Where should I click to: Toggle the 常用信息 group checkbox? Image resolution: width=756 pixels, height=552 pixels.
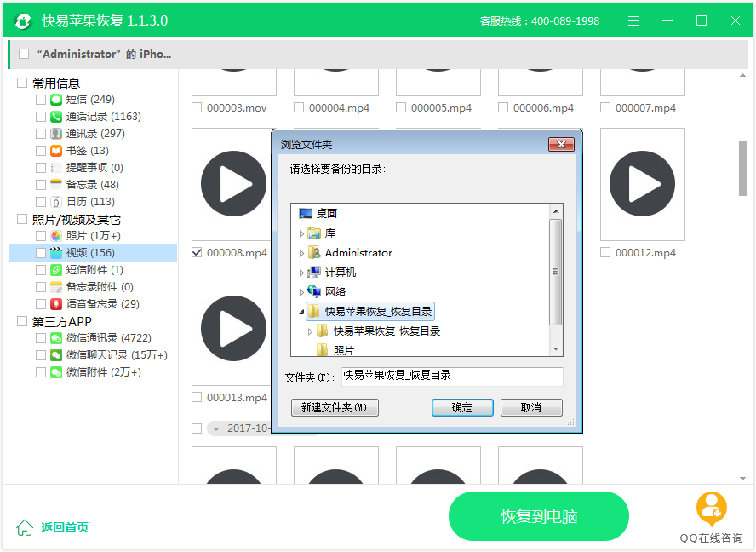[21, 83]
